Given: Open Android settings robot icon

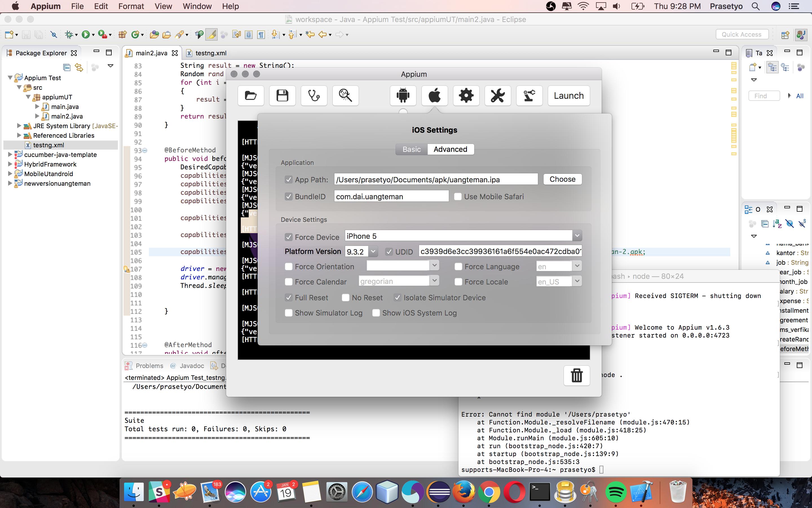Looking at the screenshot, I should point(403,96).
